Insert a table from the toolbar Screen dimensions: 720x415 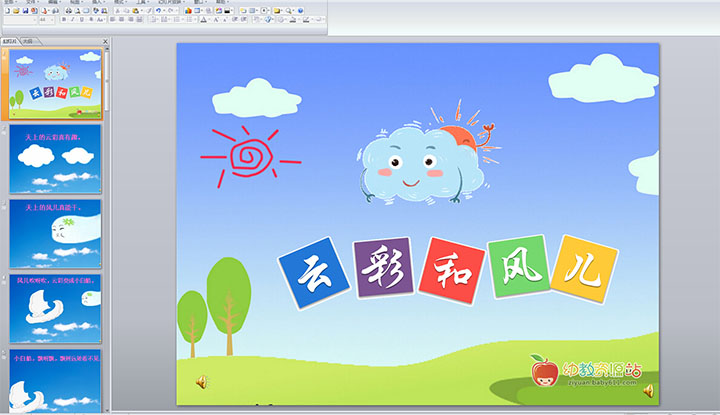(x=197, y=11)
